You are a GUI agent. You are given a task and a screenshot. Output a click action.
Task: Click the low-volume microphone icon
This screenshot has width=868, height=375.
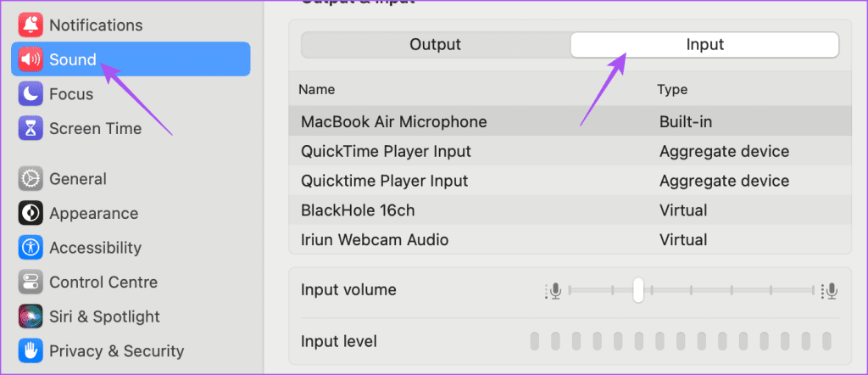point(553,290)
